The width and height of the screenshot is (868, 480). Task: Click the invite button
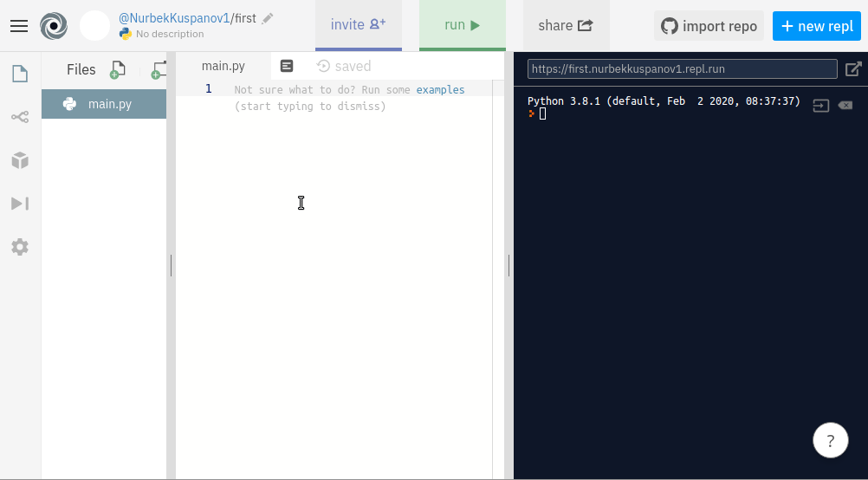point(358,25)
